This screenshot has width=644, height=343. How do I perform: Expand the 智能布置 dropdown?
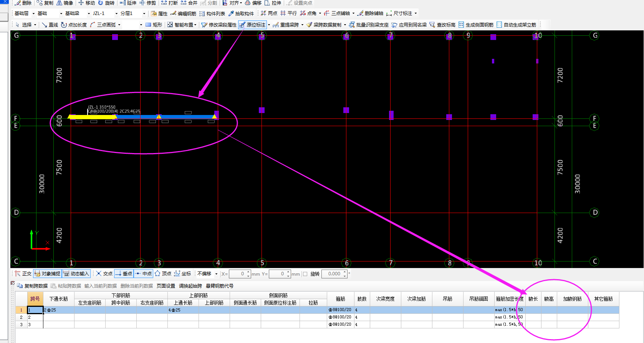[195, 25]
